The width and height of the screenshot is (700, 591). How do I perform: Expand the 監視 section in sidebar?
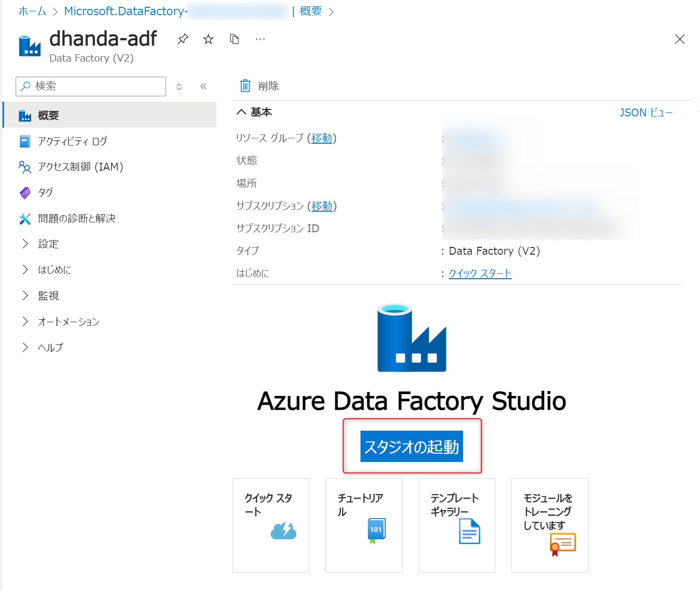tap(25, 296)
